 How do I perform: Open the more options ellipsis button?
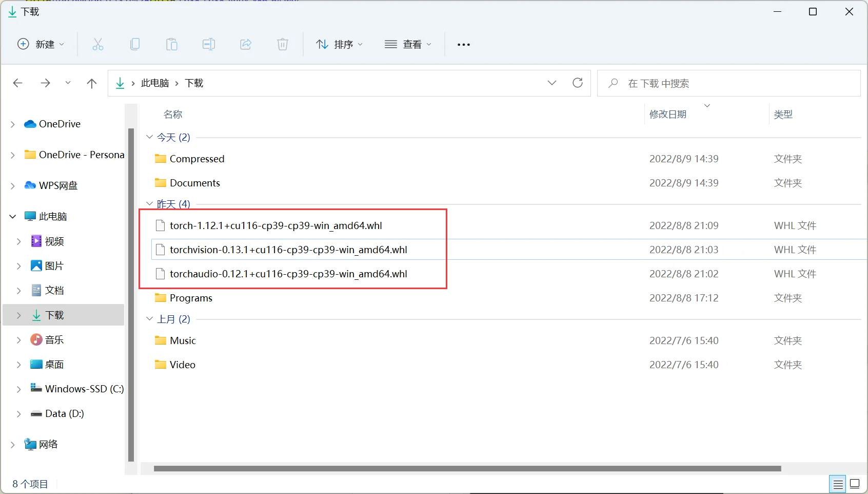(464, 45)
